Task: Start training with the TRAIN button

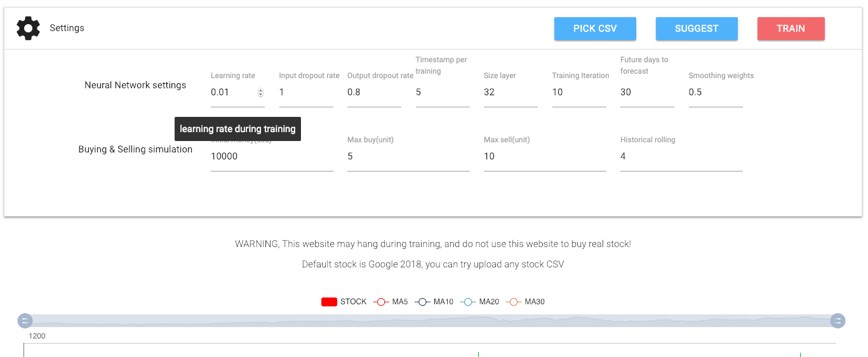Action: (791, 29)
